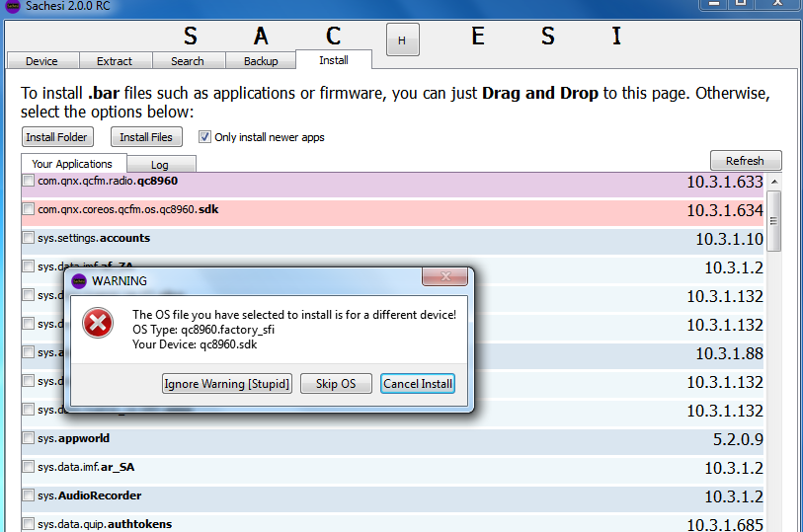Screen dimensions: 803x532
Task: Switch to the Device tab
Action: [x=41, y=61]
